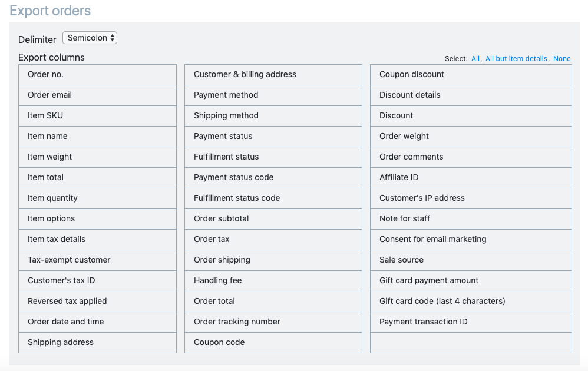The width and height of the screenshot is (588, 371).
Task: Click the 'All' select link
Action: coord(475,59)
